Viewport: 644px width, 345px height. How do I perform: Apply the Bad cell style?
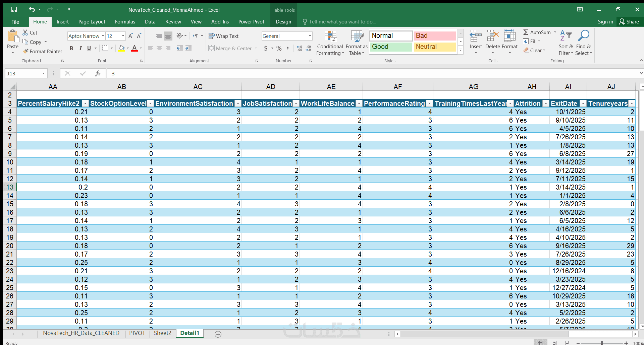click(435, 36)
